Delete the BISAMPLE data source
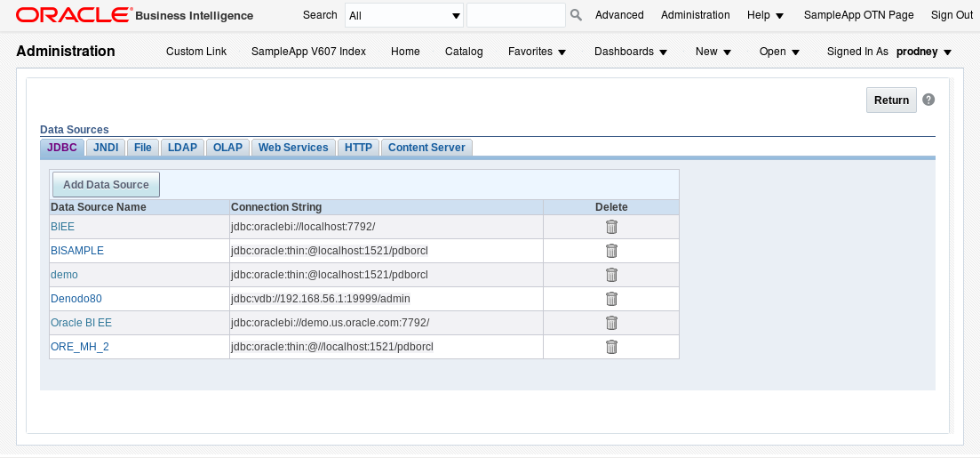 click(x=611, y=251)
